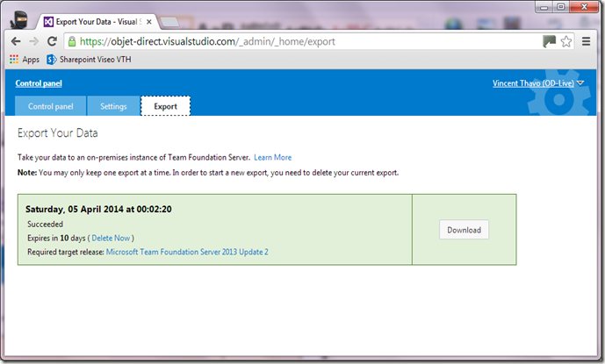This screenshot has height=364, width=605.
Task: Close the browser window
Action: point(584,7)
